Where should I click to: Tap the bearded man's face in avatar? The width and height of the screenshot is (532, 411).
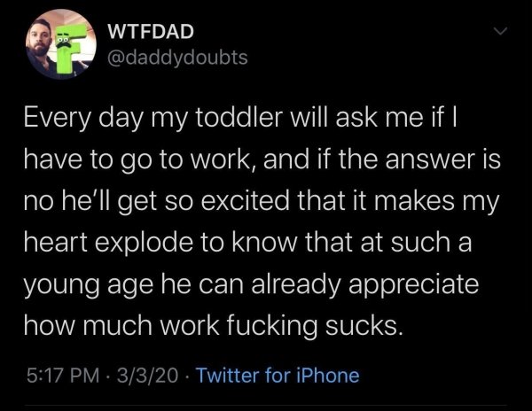click(40, 40)
